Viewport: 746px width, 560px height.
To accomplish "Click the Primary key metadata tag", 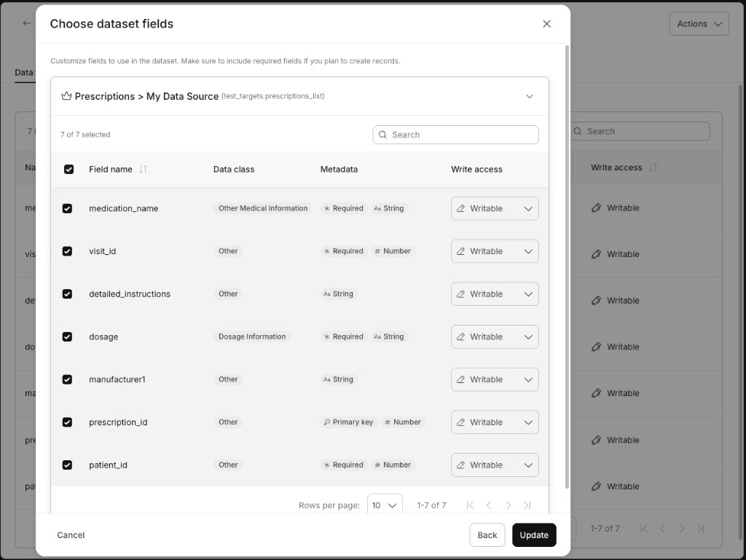I will click(349, 422).
